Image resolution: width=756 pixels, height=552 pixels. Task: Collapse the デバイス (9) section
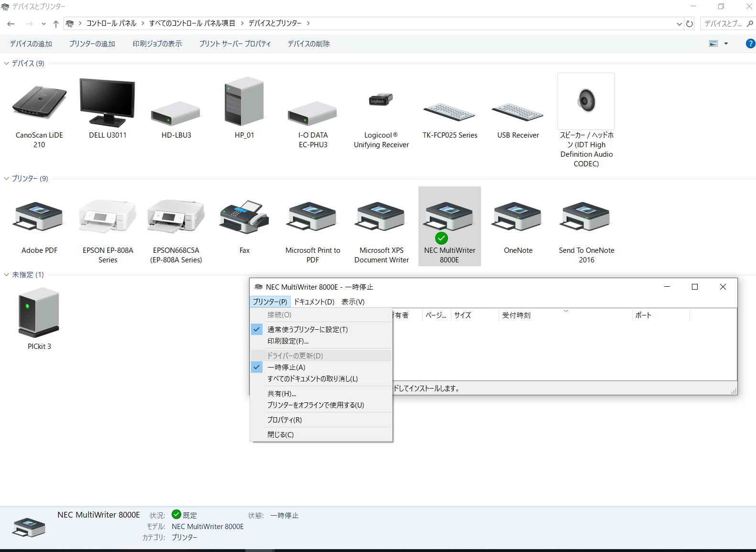7,63
